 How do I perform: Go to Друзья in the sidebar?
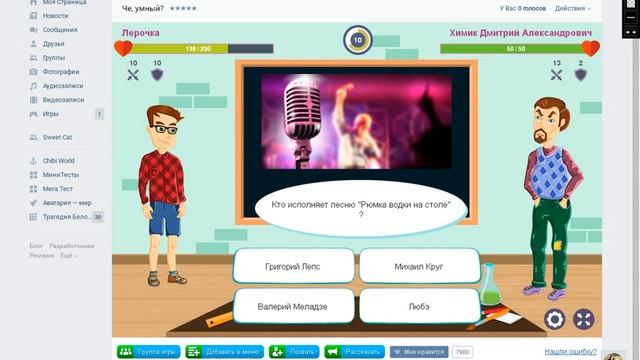[53, 44]
